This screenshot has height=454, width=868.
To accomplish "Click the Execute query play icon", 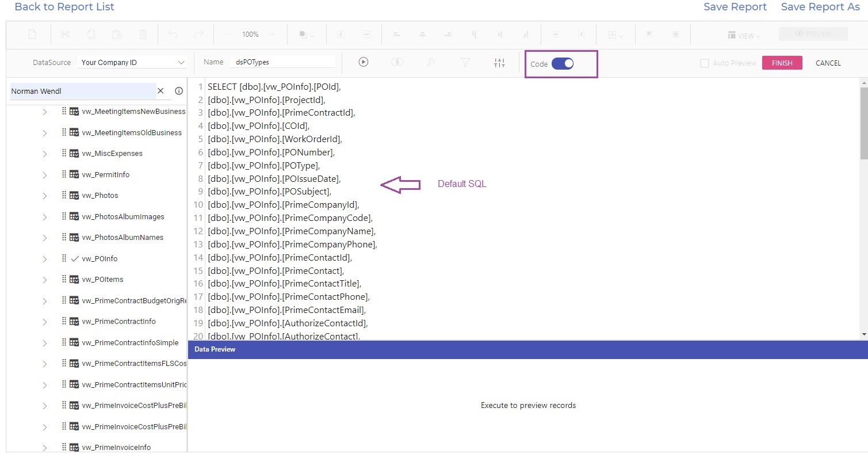I will [x=363, y=63].
